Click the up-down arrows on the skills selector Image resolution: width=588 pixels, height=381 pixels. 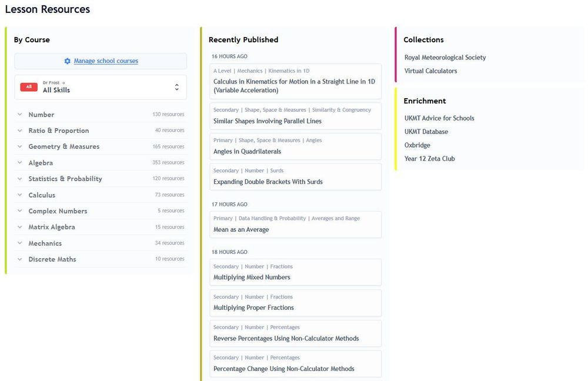point(176,87)
